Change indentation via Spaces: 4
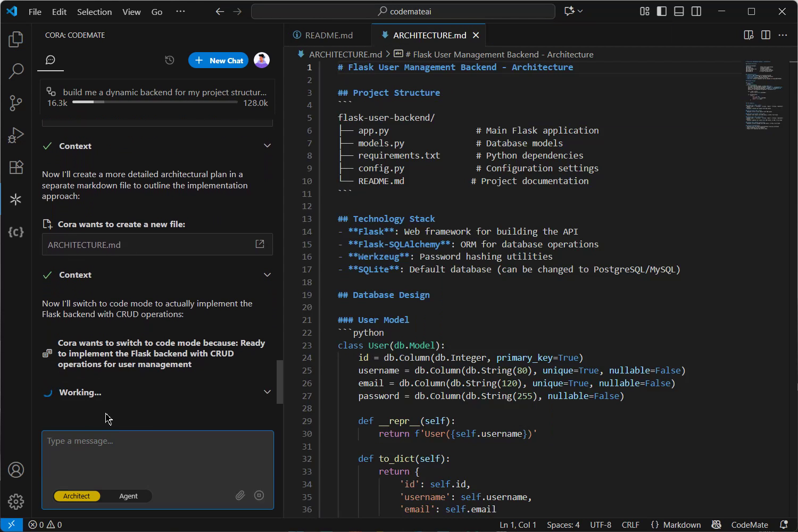The width and height of the screenshot is (798, 532). tap(563, 525)
